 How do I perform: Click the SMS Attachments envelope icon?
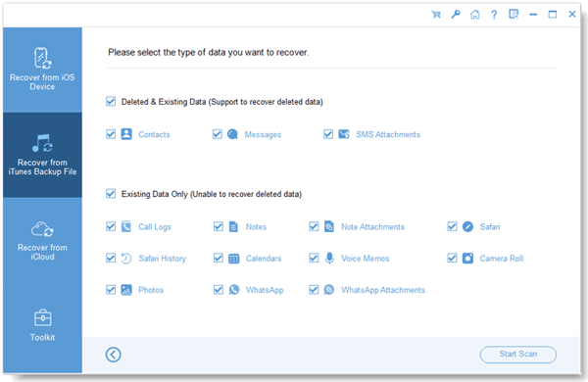tap(344, 134)
